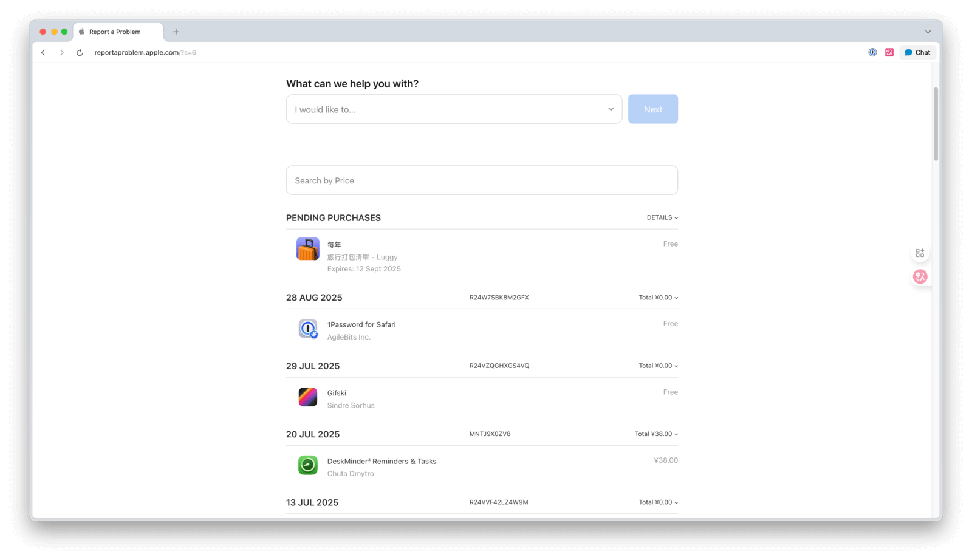Click the Free label on Gifski row
Image resolution: width=972 pixels, height=560 pixels.
(670, 392)
